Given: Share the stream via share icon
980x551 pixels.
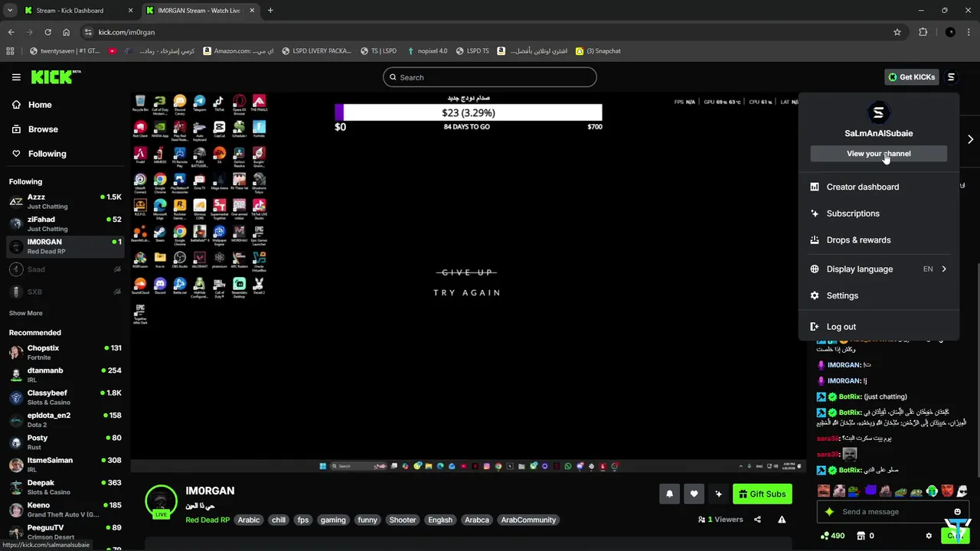Looking at the screenshot, I should click(757, 520).
